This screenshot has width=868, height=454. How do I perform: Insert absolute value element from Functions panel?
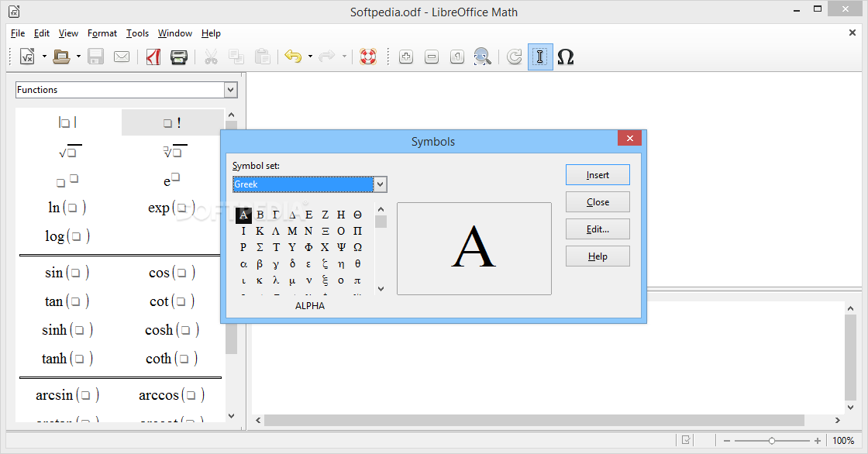click(67, 122)
